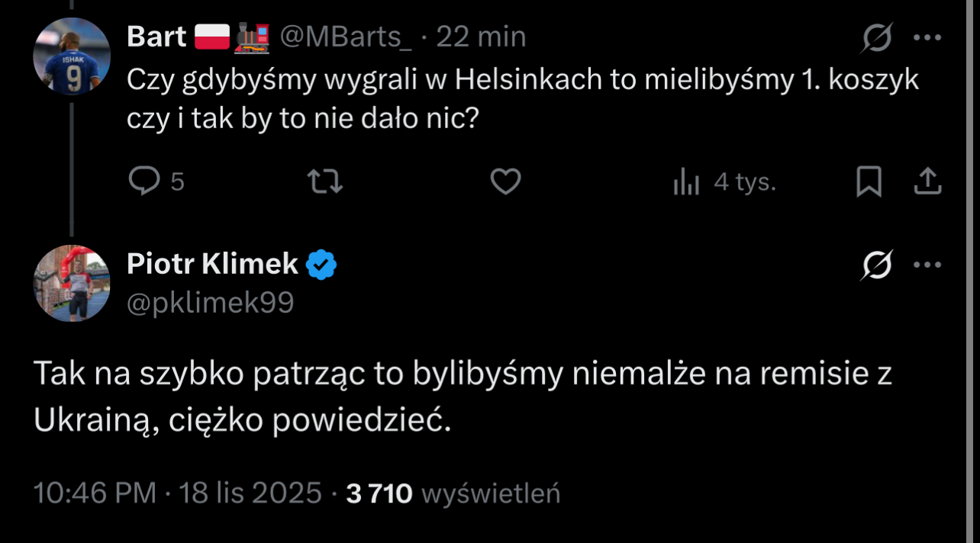Viewport: 980px width, 543px height.
Task: View the 3 710 wyświetleń count
Action: 453,493
